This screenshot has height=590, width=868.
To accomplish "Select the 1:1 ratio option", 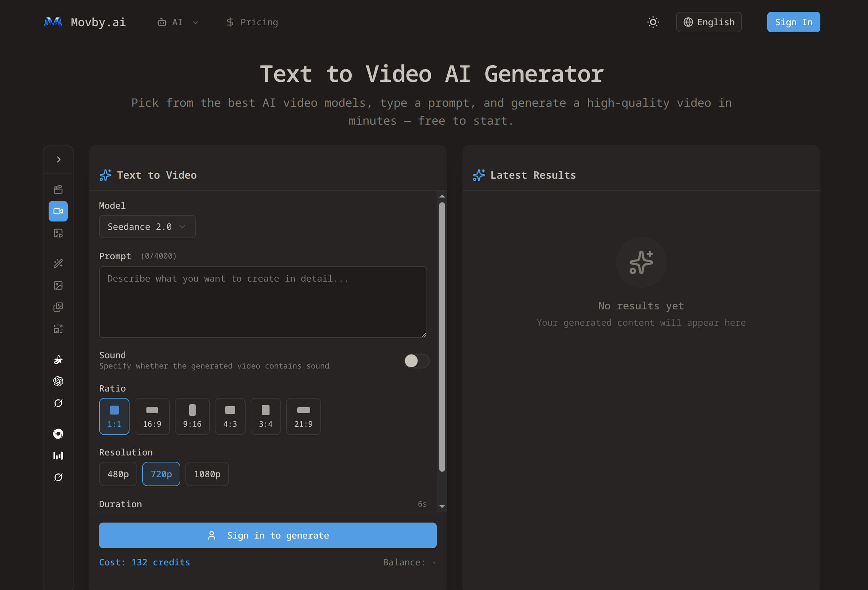I will pyautogui.click(x=114, y=416).
